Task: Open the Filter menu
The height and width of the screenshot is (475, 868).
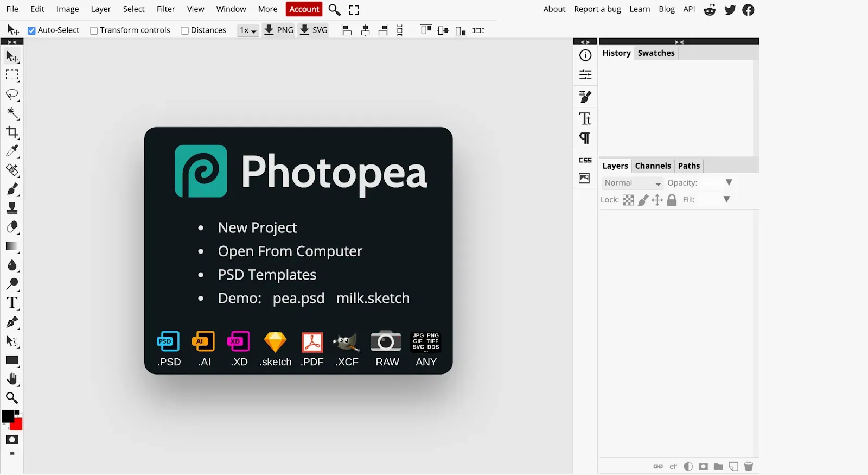Action: pyautogui.click(x=165, y=9)
